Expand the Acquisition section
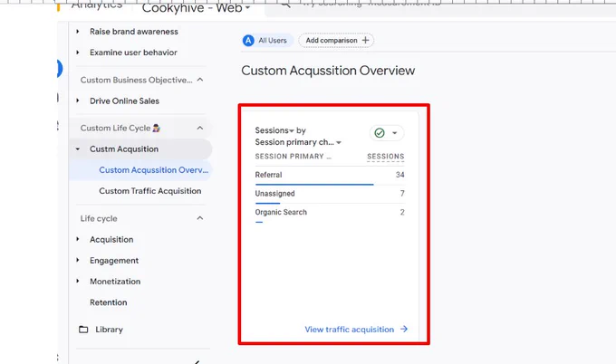Viewport: 616px width, 364px height. coord(78,240)
